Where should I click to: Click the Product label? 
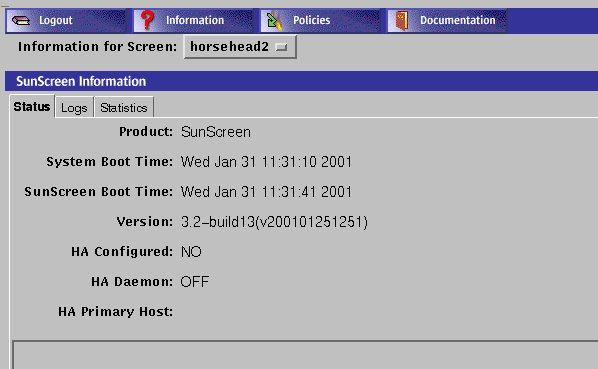[x=146, y=132]
